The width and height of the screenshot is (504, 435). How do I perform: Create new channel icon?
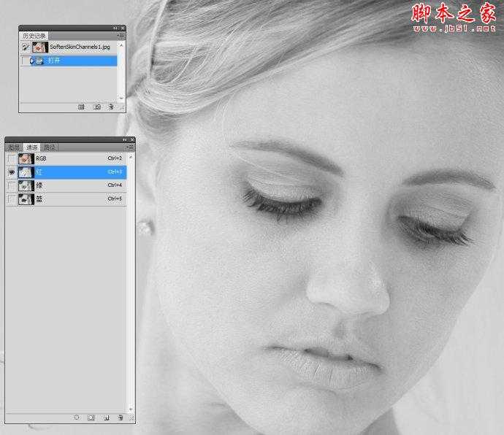tap(107, 417)
